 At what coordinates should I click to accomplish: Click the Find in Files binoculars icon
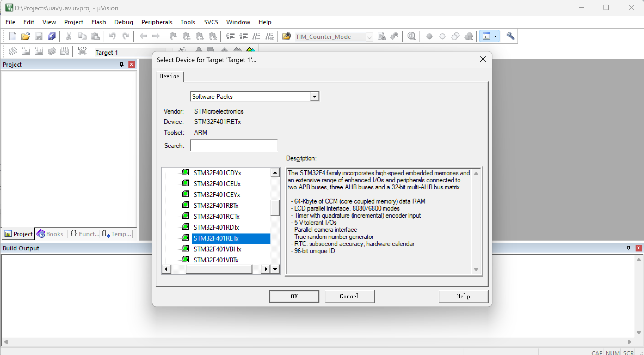[x=286, y=36]
